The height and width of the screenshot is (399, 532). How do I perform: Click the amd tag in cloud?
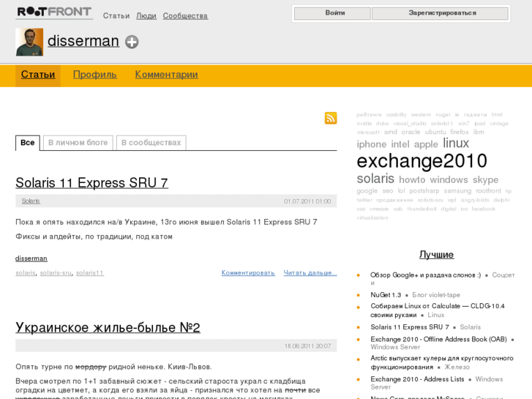click(391, 132)
